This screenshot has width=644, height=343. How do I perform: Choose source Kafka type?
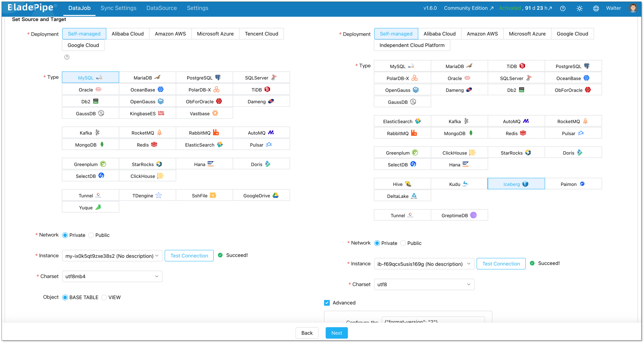point(90,133)
